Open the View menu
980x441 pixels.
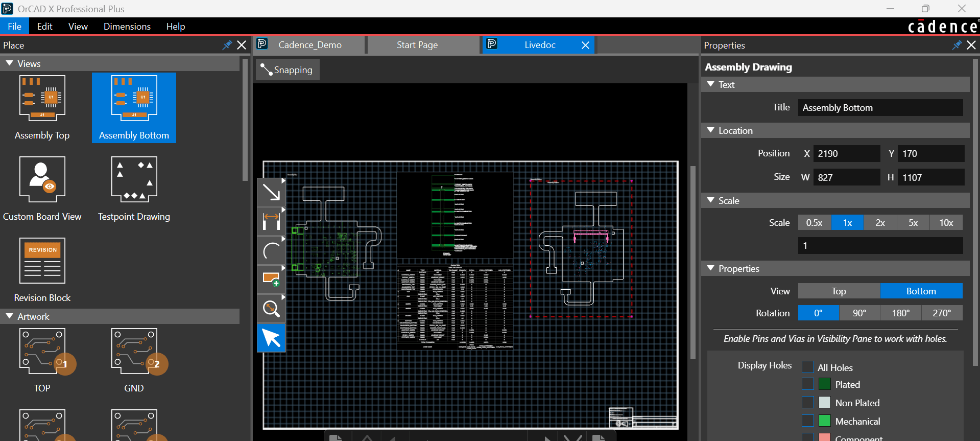(x=78, y=27)
